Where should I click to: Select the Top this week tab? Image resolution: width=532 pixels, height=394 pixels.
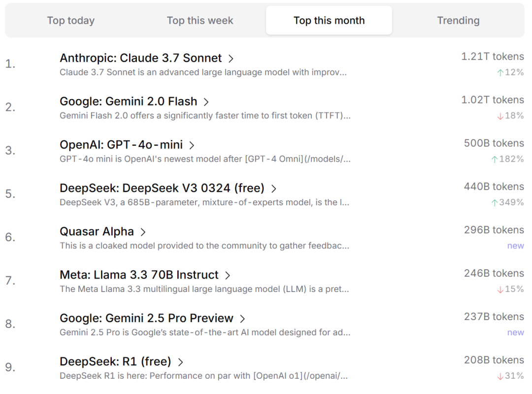(200, 21)
